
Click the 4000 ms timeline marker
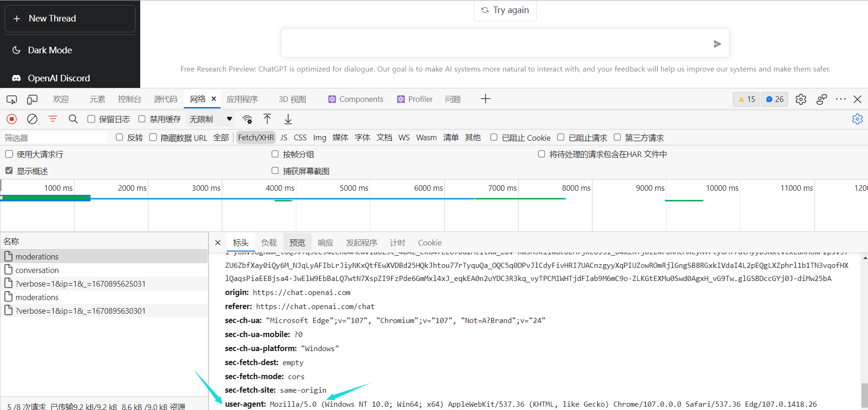click(x=280, y=188)
